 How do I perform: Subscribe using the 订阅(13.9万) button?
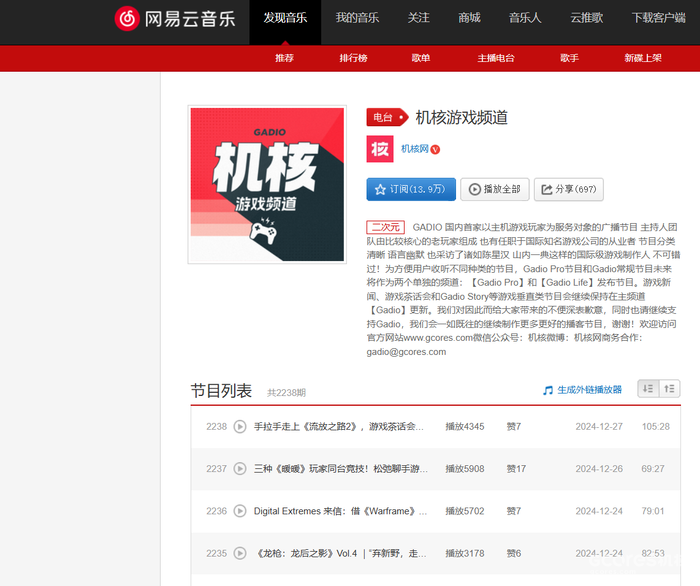(411, 189)
